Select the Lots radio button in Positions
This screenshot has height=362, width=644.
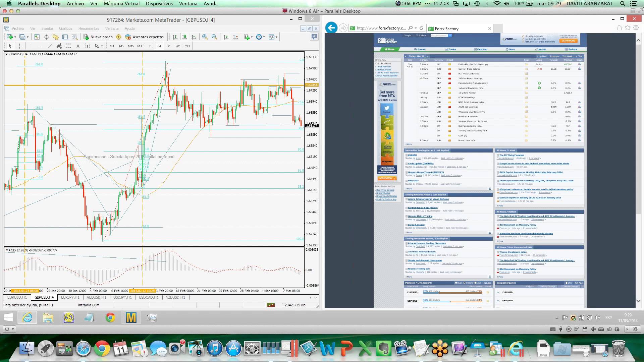tap(476, 283)
